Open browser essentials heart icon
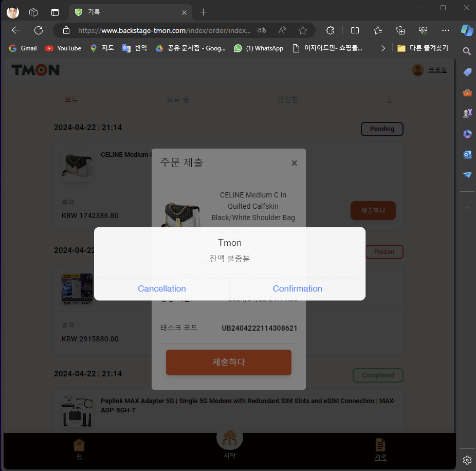The image size is (476, 471). click(x=423, y=30)
